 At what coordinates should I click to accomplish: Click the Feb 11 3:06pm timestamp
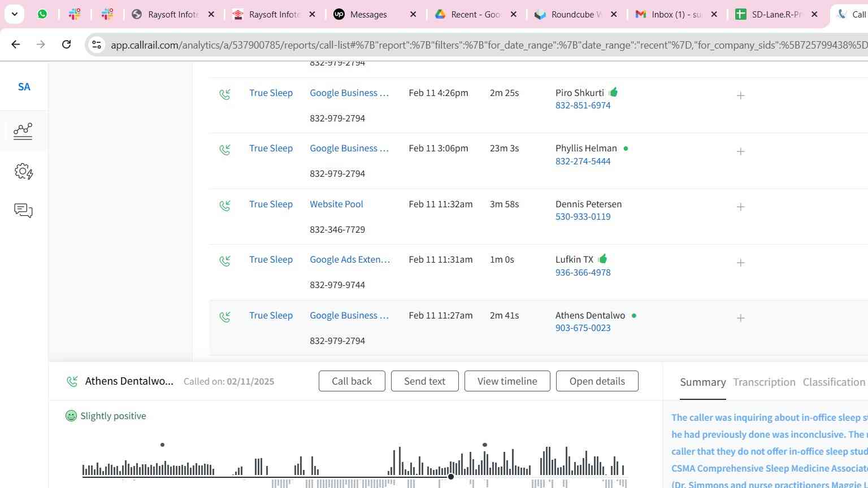[x=438, y=149]
